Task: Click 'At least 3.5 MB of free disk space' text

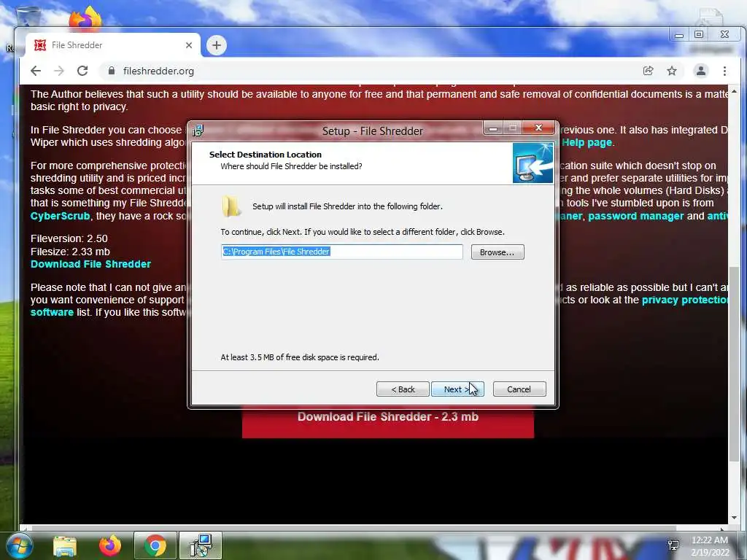Action: click(x=300, y=357)
